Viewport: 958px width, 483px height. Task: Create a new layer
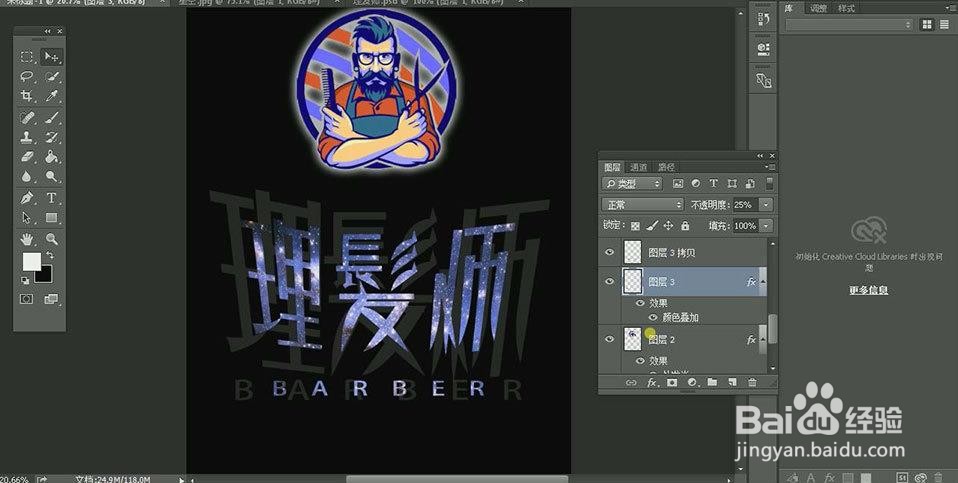click(733, 382)
